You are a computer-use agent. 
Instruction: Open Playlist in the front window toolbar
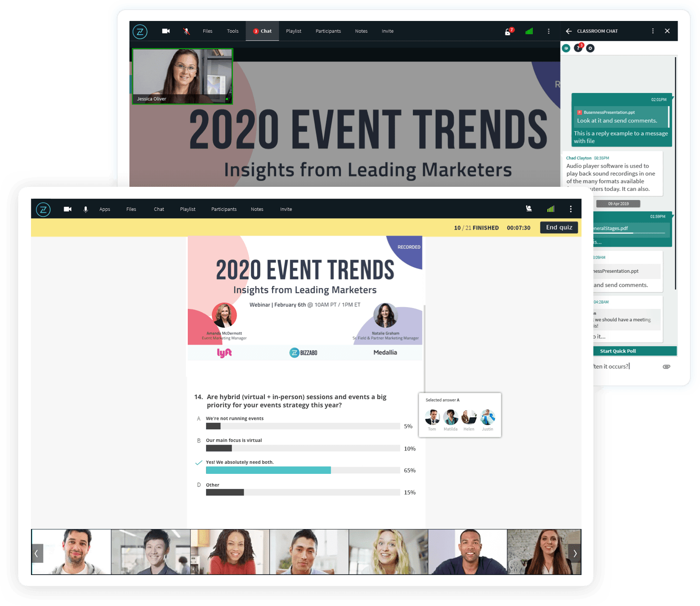[188, 209]
